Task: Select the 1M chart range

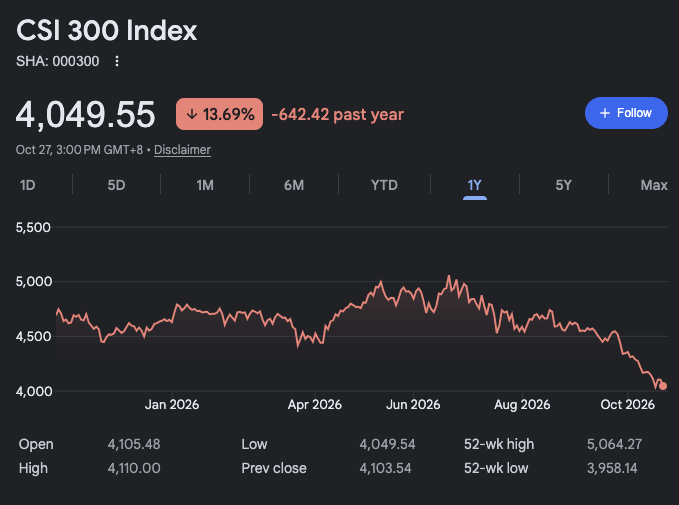Action: 205,185
